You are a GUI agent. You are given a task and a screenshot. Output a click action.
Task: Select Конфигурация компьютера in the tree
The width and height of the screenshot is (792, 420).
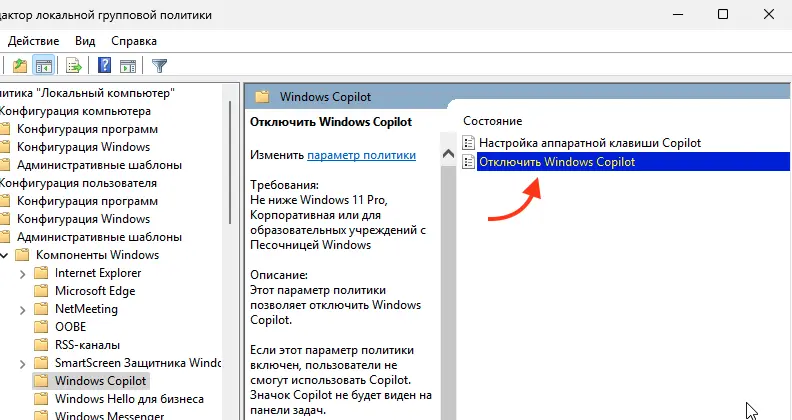click(x=75, y=111)
